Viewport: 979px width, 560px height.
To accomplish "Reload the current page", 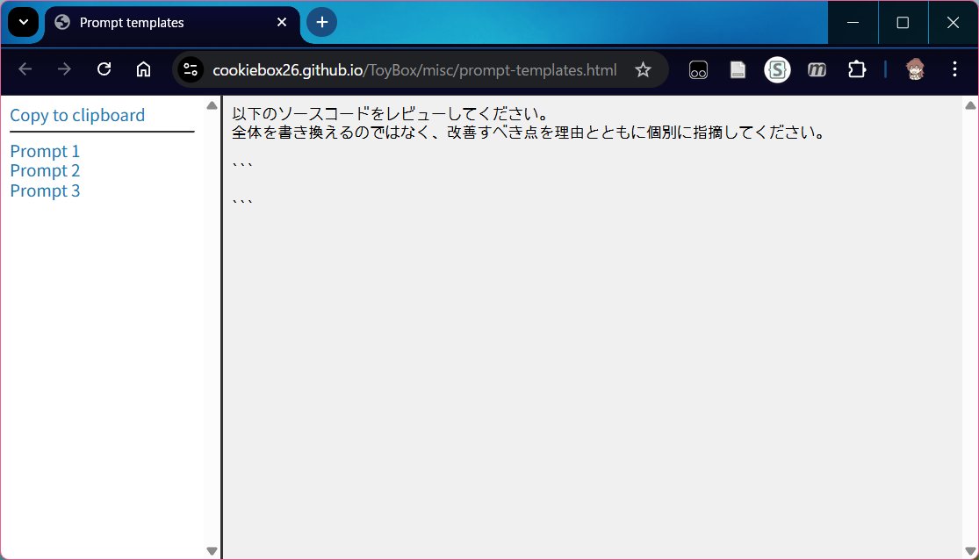I will pyautogui.click(x=104, y=69).
